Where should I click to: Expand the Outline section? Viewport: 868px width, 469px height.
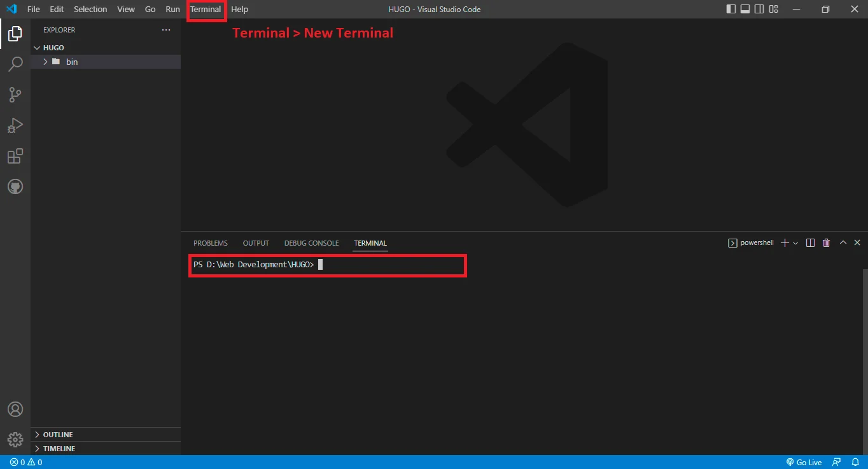pyautogui.click(x=106, y=435)
